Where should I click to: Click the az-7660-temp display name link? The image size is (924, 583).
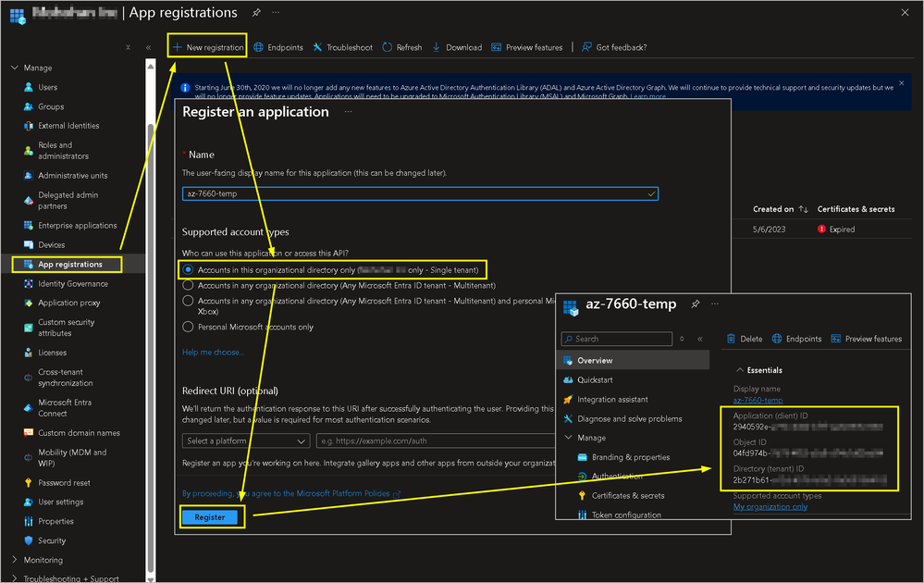pos(758,401)
